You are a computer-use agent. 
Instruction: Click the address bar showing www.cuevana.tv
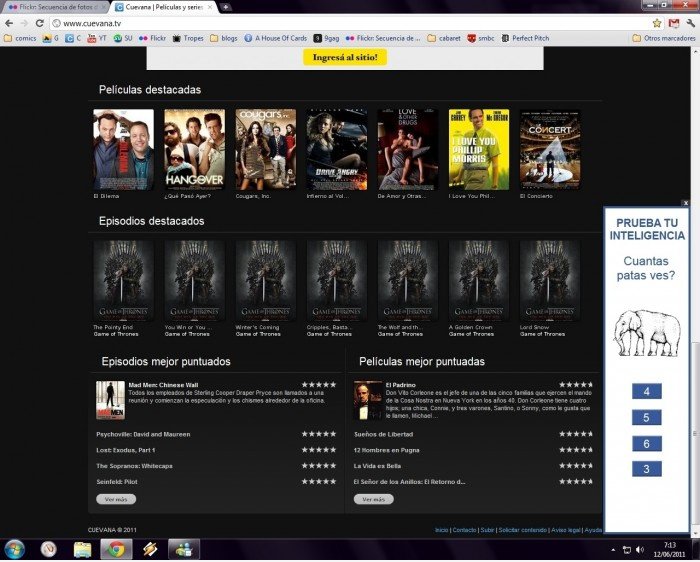350,23
